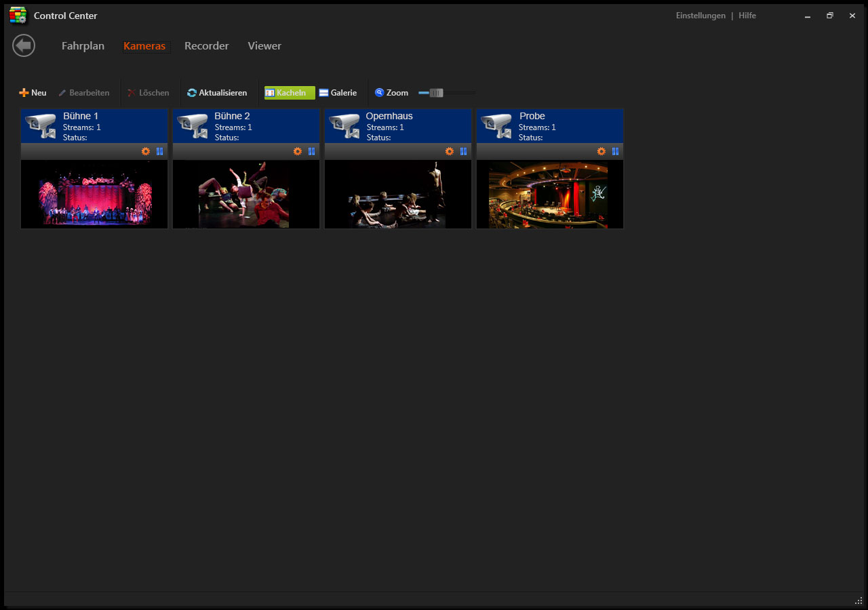Image resolution: width=868 pixels, height=610 pixels.
Task: Refresh the camera list with Aktualisieren
Action: pyautogui.click(x=217, y=93)
